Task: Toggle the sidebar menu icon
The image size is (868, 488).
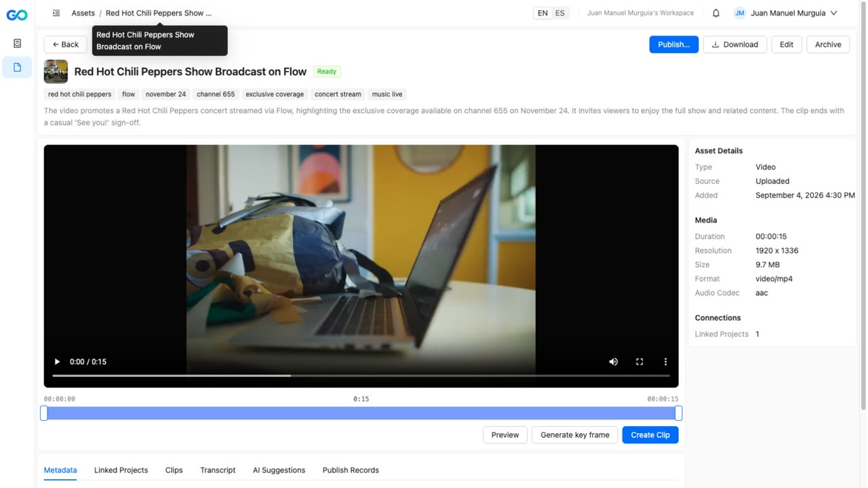Action: click(56, 13)
